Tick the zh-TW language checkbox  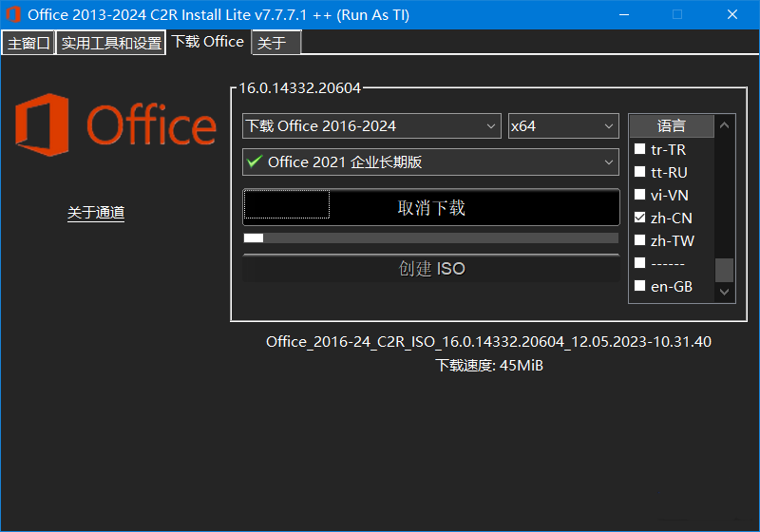pos(640,241)
